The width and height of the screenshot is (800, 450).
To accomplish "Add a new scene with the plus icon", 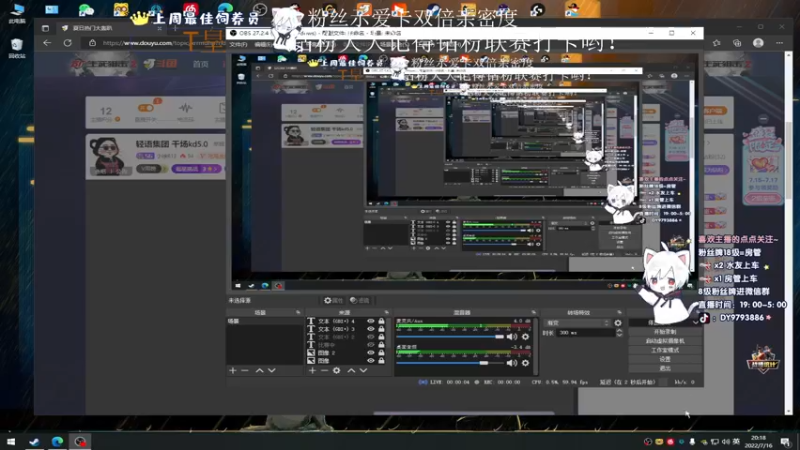I will [233, 370].
